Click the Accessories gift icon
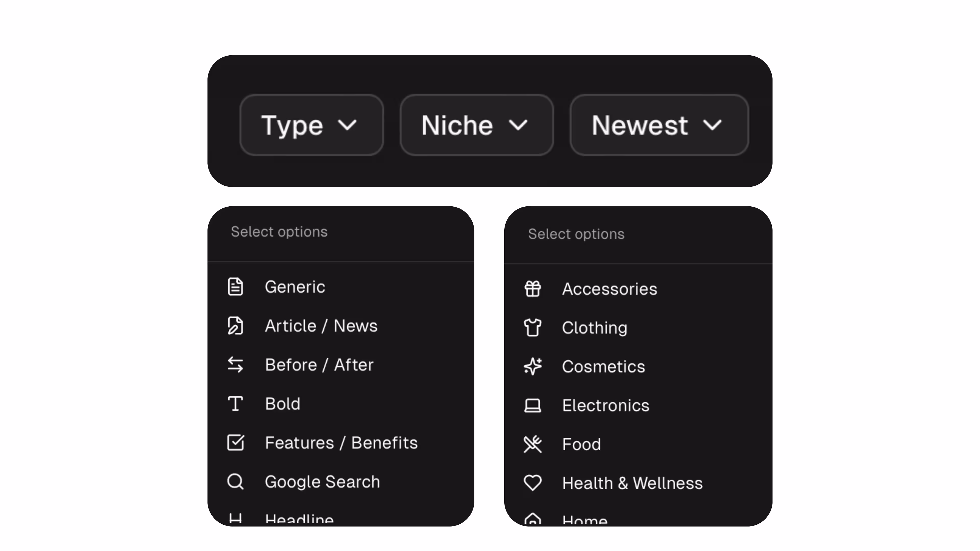 click(532, 289)
